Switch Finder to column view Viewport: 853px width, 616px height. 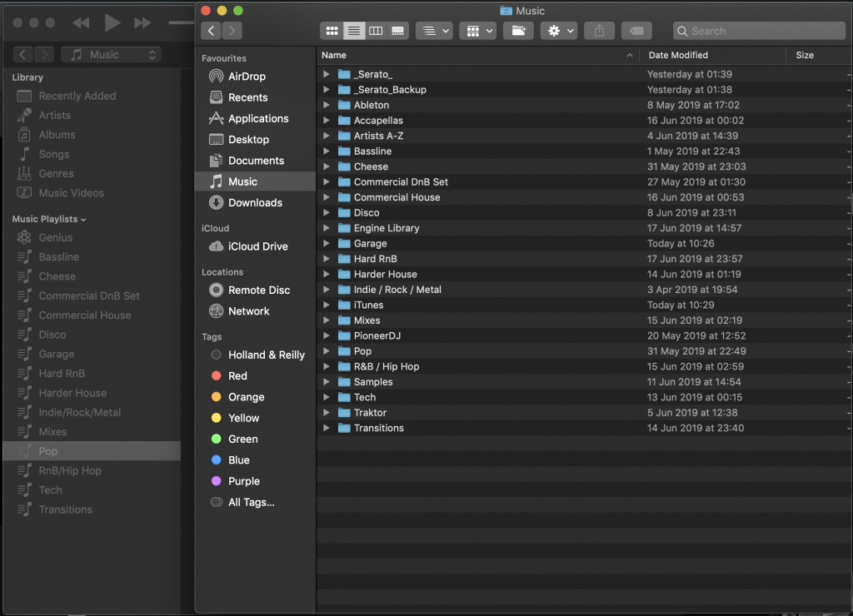click(376, 30)
